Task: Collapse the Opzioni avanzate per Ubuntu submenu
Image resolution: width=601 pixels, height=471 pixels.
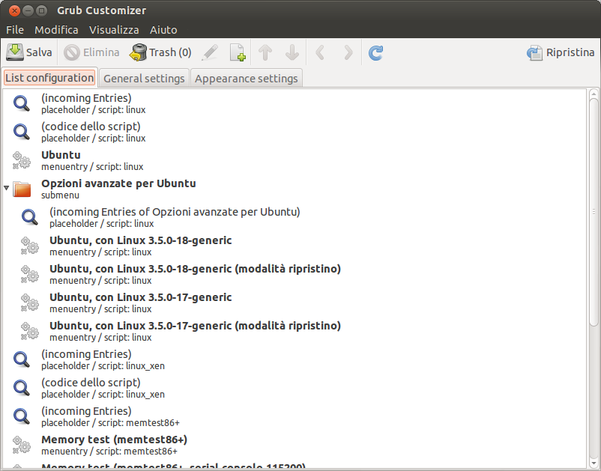Action: tap(6, 188)
